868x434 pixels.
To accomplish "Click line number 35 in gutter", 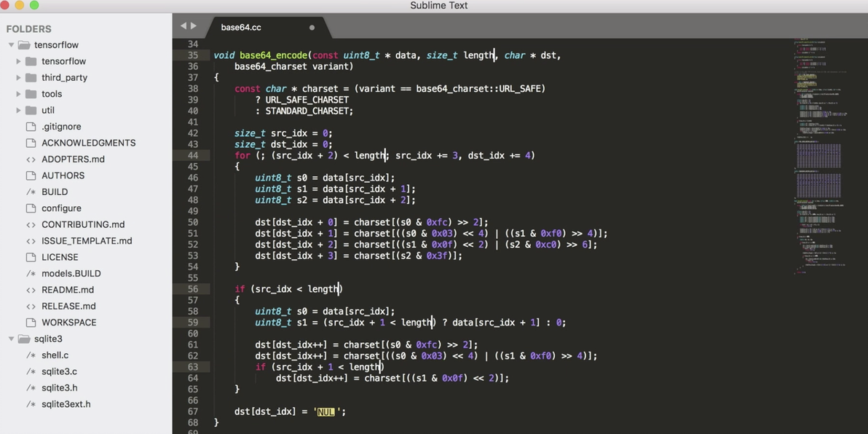I will coord(193,55).
